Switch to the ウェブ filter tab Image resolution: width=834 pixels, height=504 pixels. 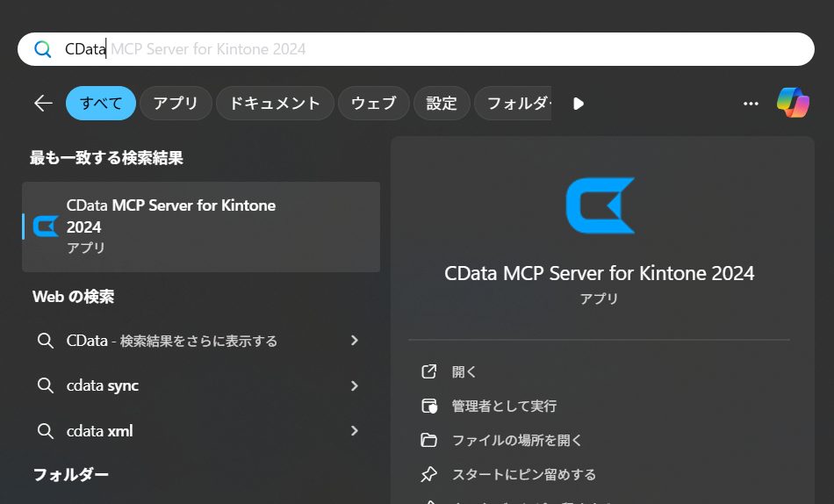coord(373,104)
